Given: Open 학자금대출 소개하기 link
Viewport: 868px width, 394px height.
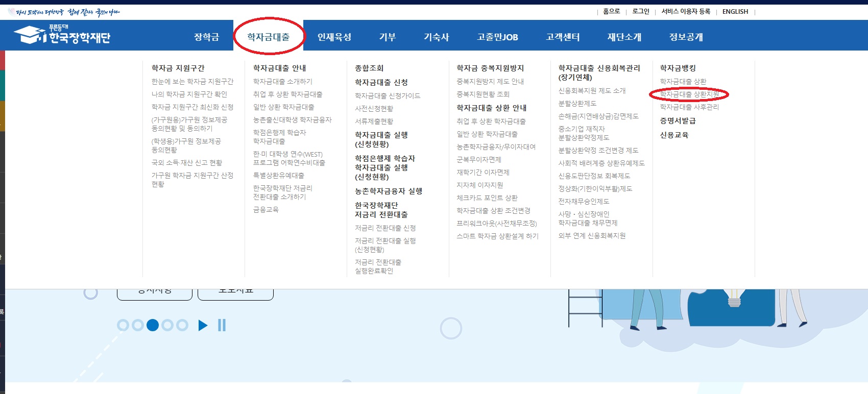Looking at the screenshot, I should click(282, 81).
